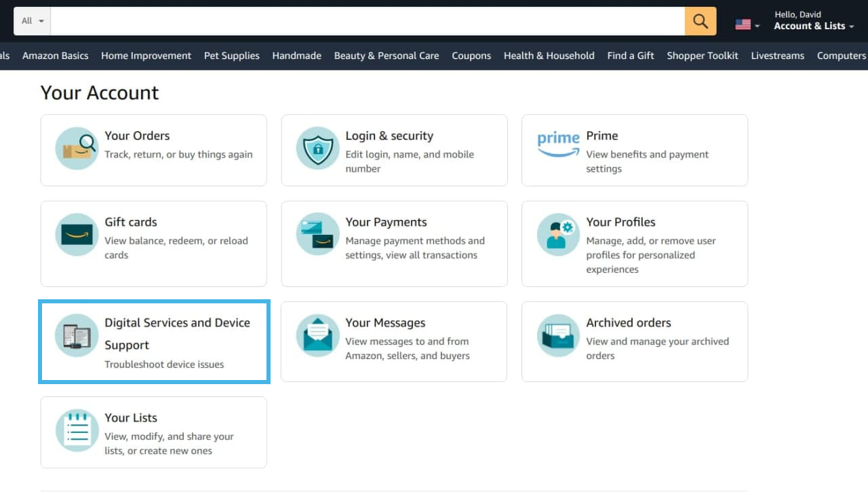Open the Your Orders package icon

(77, 148)
